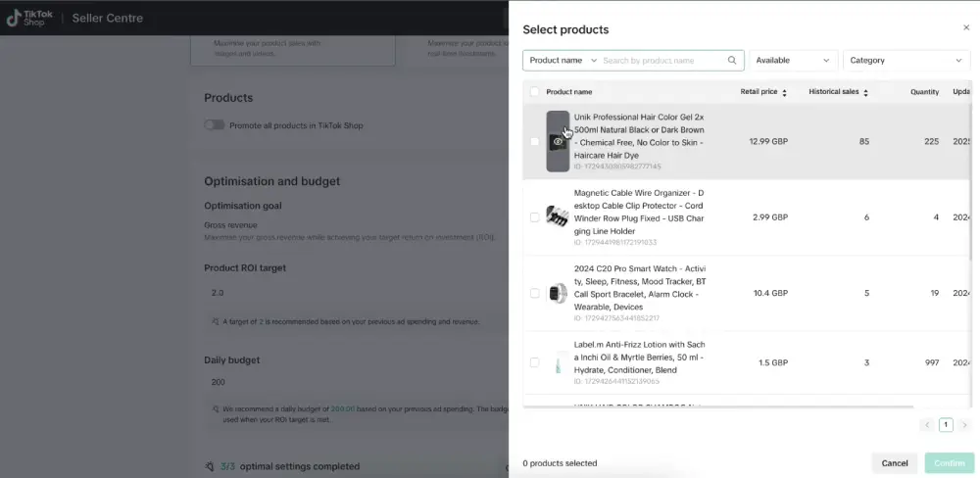Tick the select-all products checkbox

click(x=534, y=92)
